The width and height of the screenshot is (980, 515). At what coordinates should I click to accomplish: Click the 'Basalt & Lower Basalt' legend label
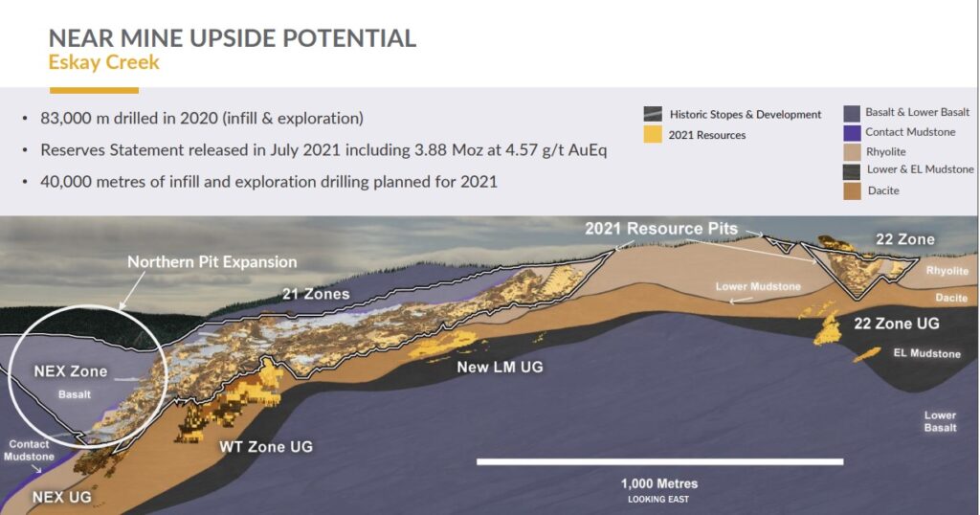click(918, 113)
